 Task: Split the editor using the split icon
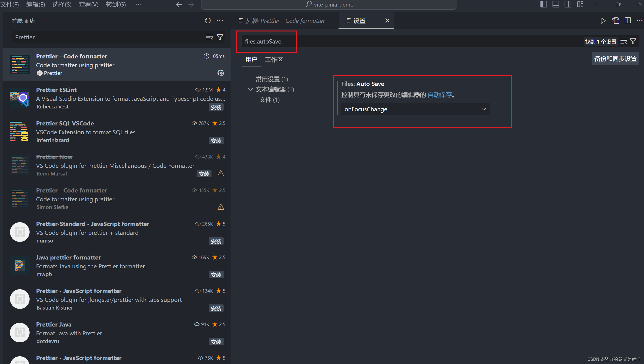[628, 20]
